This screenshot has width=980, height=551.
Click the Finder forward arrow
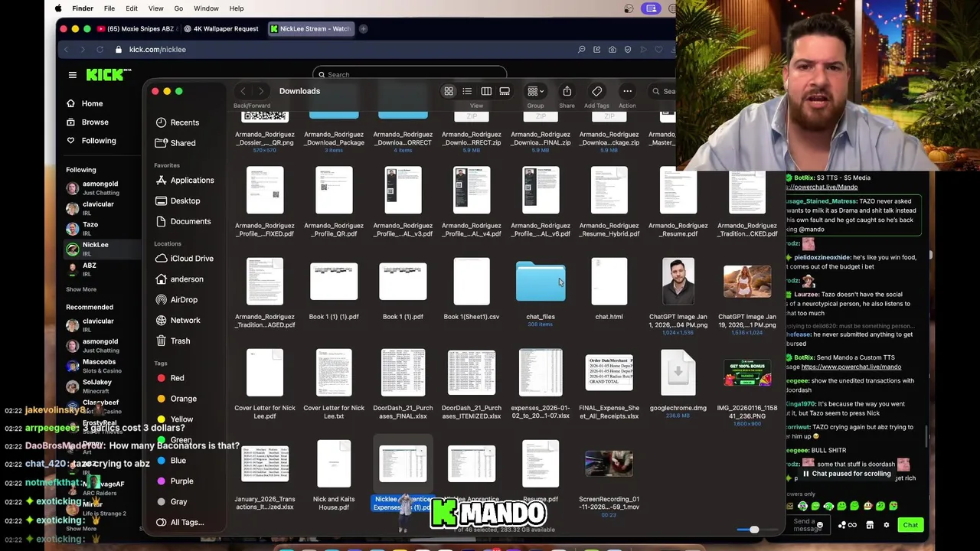tap(261, 91)
